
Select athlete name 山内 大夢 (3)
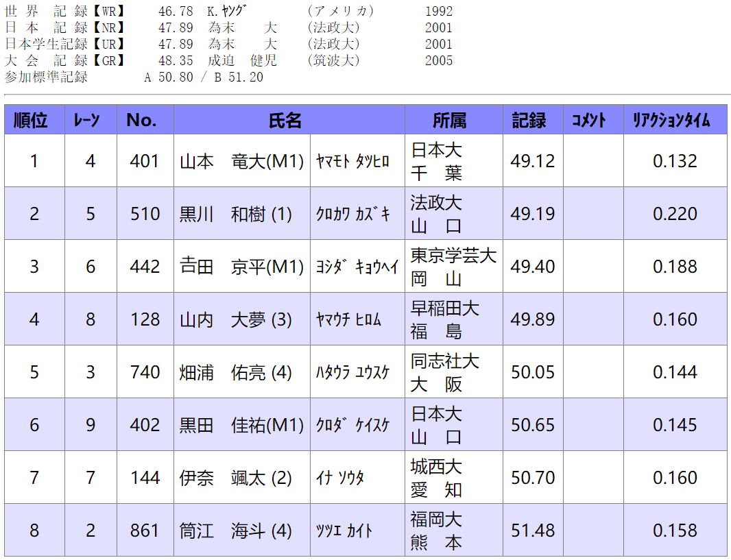(x=236, y=319)
